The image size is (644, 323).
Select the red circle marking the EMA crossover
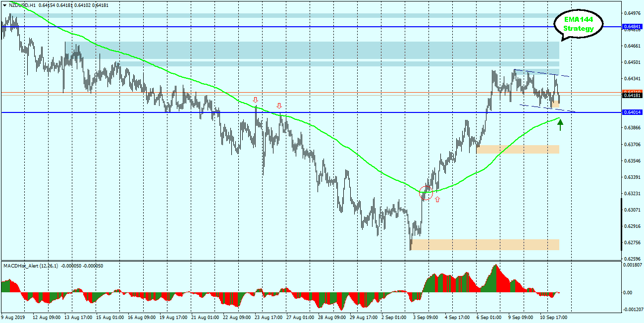(426, 193)
